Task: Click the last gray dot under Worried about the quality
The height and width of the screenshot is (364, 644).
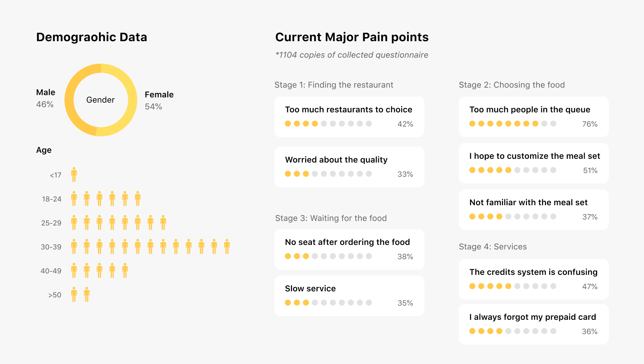Action: click(x=369, y=174)
